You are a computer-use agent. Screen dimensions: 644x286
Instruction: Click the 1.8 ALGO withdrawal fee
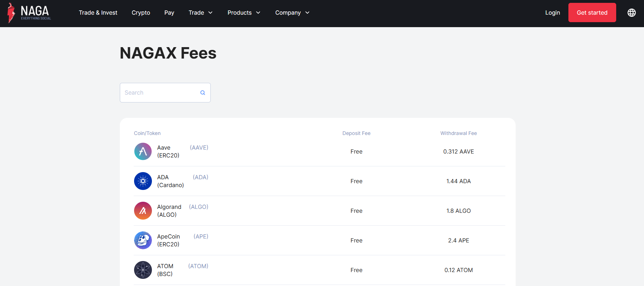click(x=459, y=211)
